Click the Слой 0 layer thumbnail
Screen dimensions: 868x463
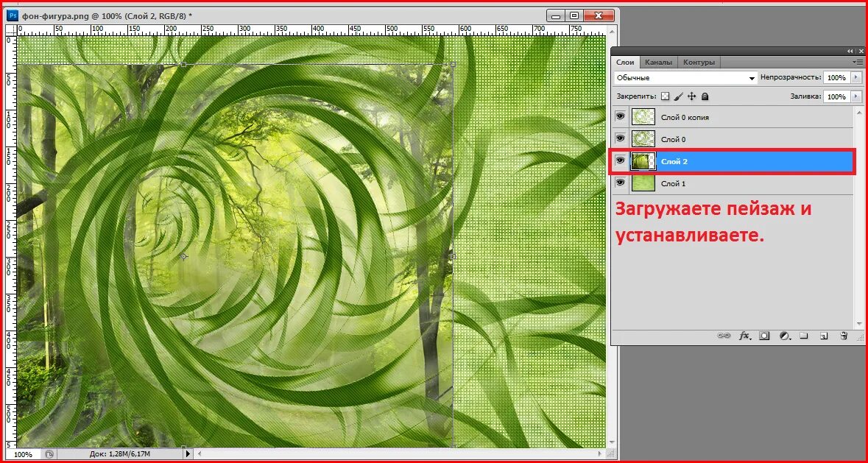tap(643, 138)
